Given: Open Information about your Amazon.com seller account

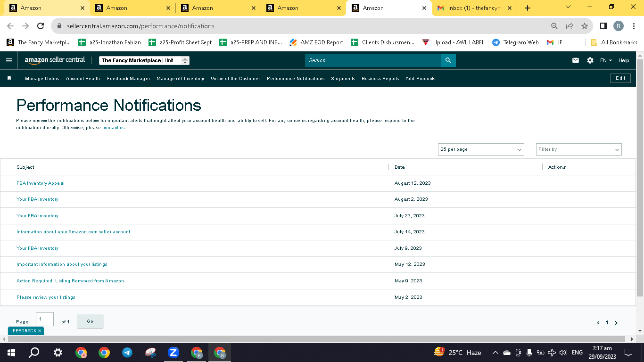Looking at the screenshot, I should click(74, 232).
